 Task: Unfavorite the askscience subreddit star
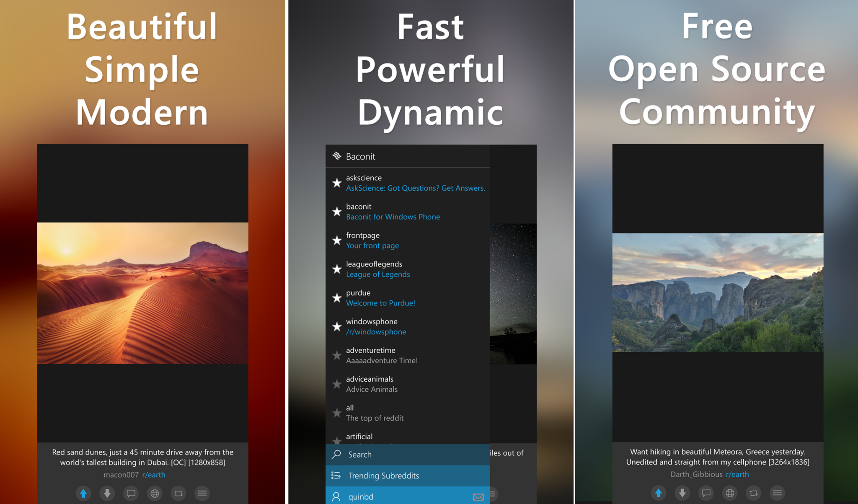click(337, 183)
